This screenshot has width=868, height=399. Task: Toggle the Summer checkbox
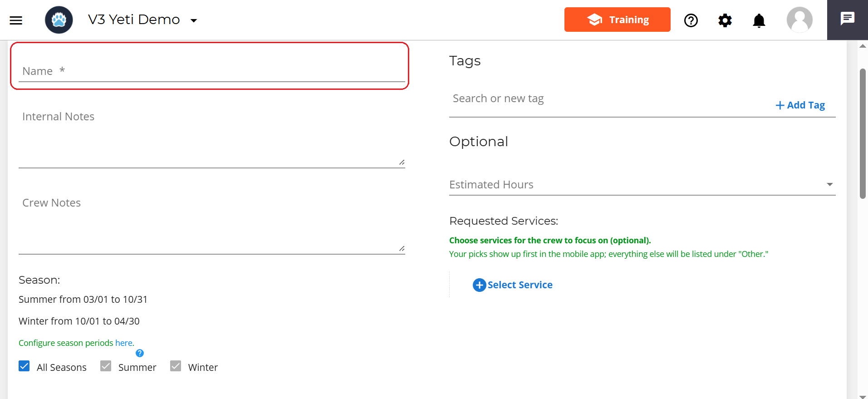pos(106,366)
